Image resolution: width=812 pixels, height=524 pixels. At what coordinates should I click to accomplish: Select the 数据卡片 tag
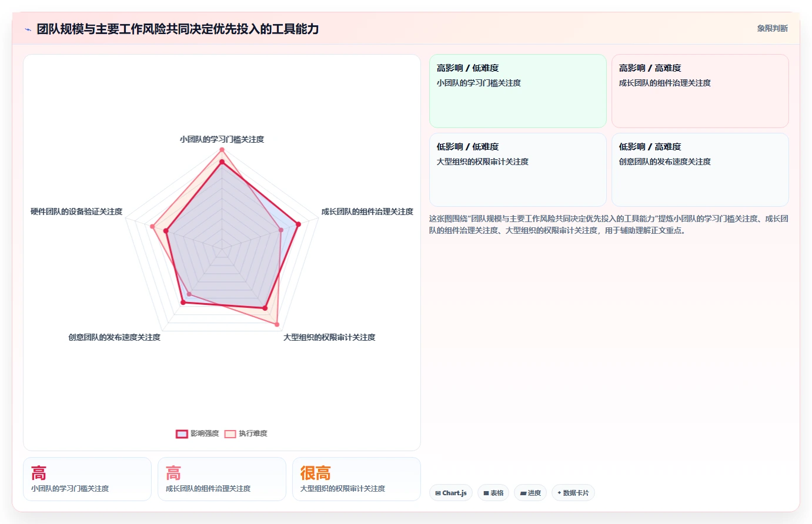[573, 493]
